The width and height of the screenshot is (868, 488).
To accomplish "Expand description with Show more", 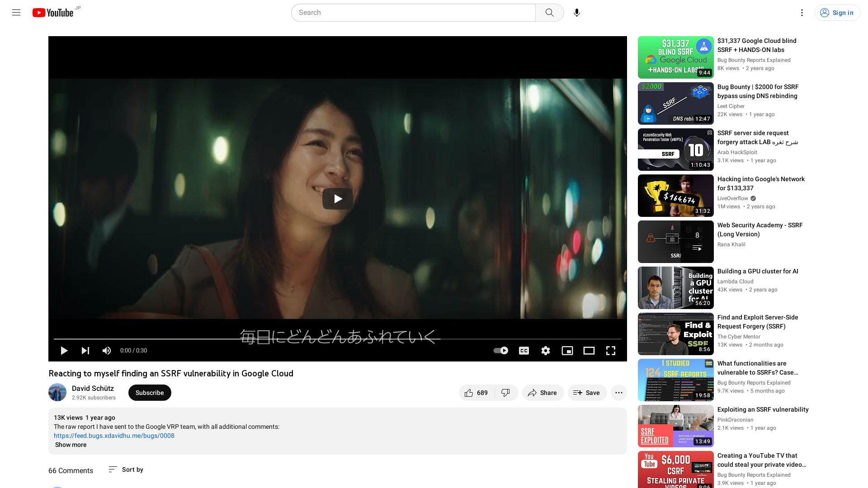I will pyautogui.click(x=71, y=445).
